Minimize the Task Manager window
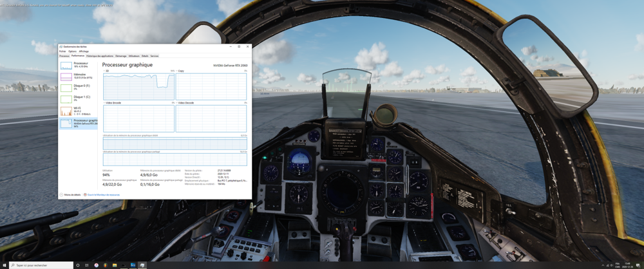 click(x=231, y=46)
